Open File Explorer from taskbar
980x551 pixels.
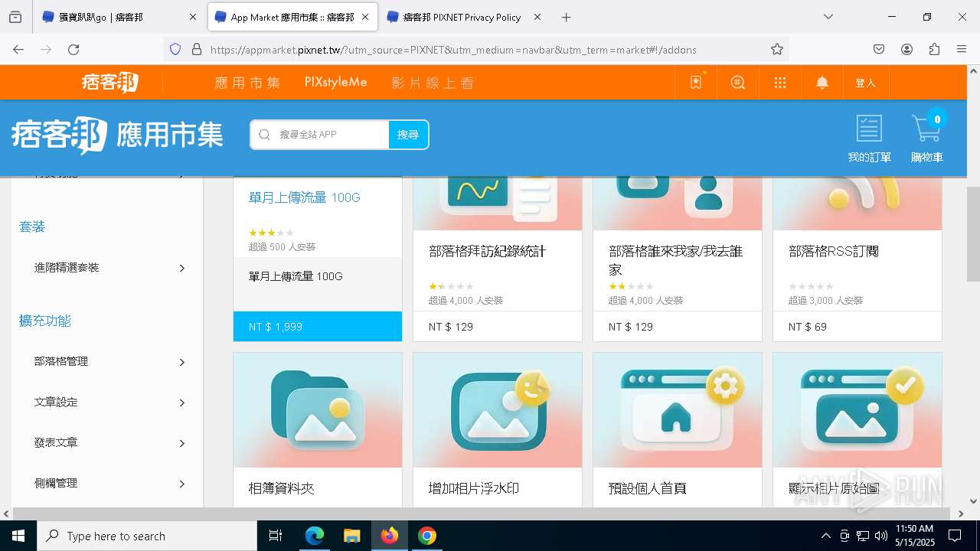(x=351, y=536)
